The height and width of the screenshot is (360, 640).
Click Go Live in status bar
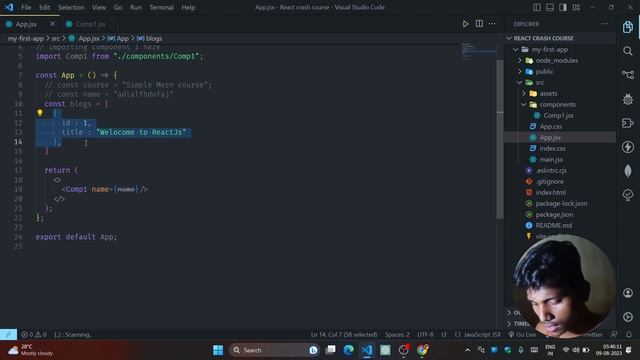(x=522, y=334)
